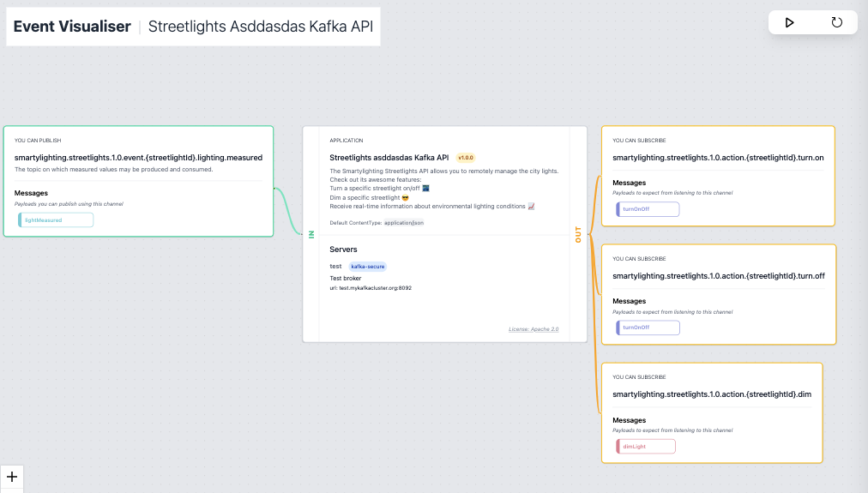Select the turn.off subscribe channel title
The height and width of the screenshot is (493, 868).
point(719,276)
